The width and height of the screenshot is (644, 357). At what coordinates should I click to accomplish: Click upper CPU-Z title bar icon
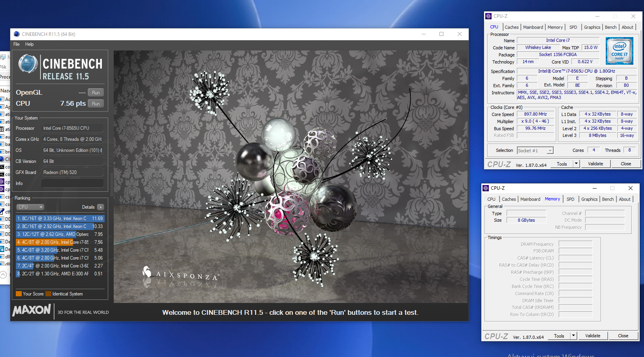click(x=488, y=16)
